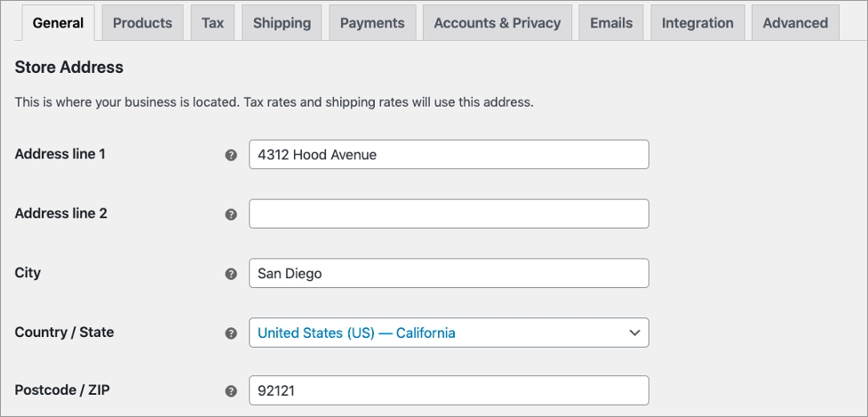This screenshot has width=868, height=417.
Task: Go to the Shipping tab
Action: 282,23
